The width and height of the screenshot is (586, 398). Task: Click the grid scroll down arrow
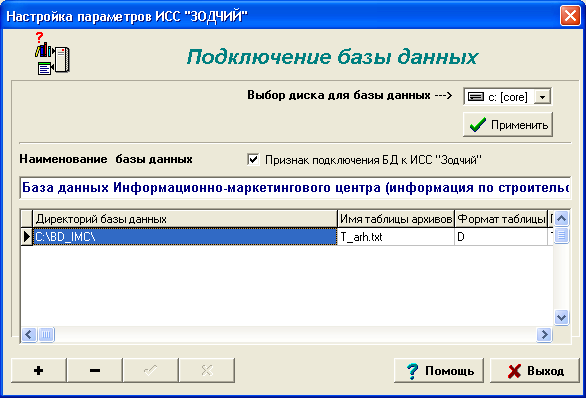pyautogui.click(x=561, y=318)
